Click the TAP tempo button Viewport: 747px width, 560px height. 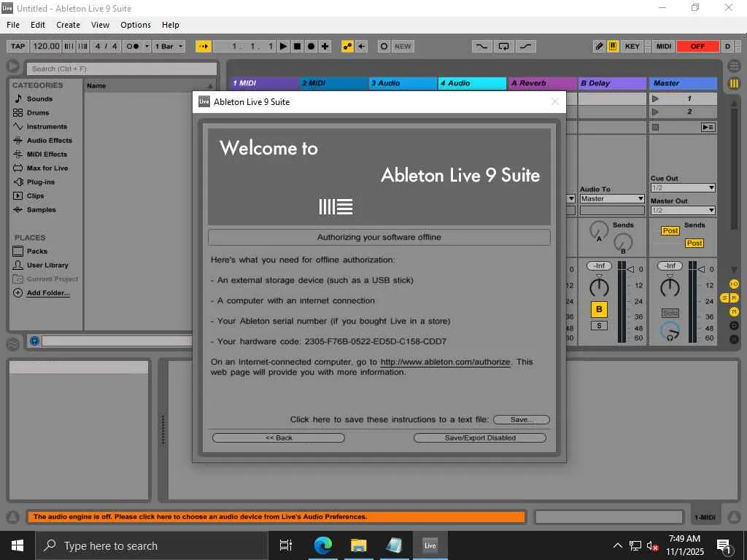click(x=18, y=46)
